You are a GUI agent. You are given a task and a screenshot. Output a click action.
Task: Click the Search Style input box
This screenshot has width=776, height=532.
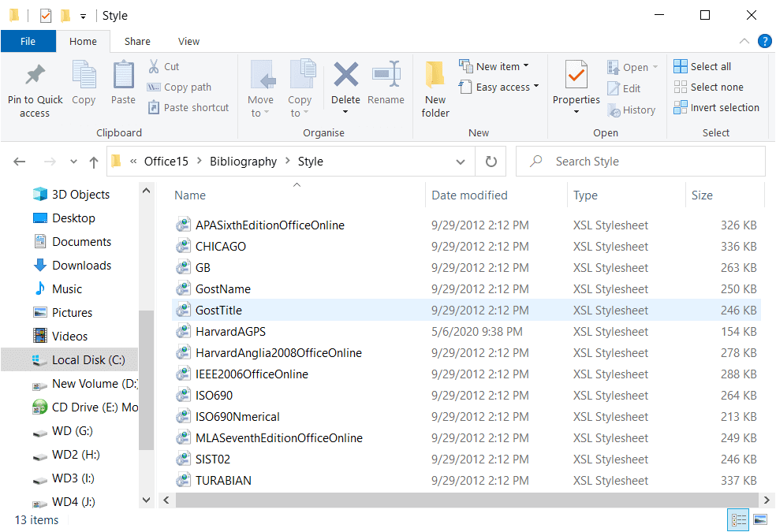tap(640, 162)
